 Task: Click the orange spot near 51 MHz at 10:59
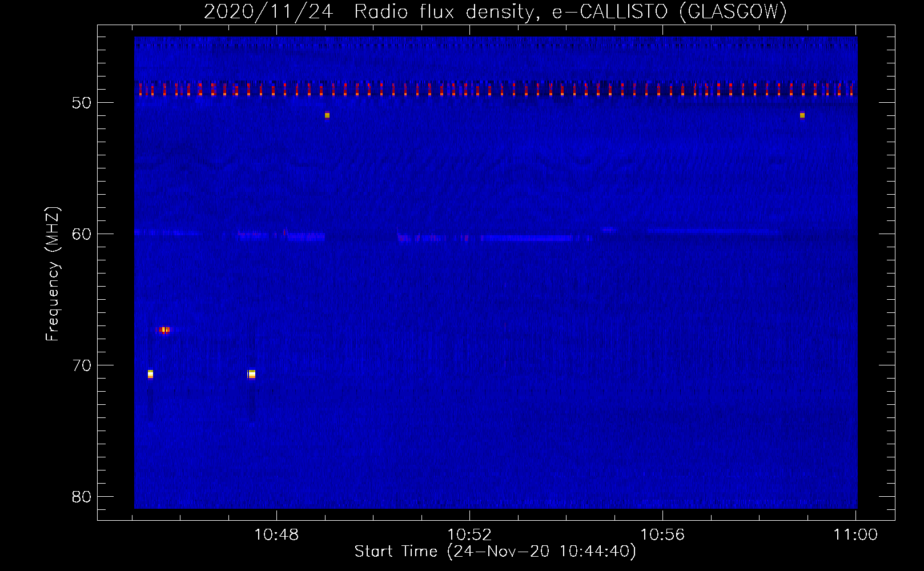[x=802, y=115]
